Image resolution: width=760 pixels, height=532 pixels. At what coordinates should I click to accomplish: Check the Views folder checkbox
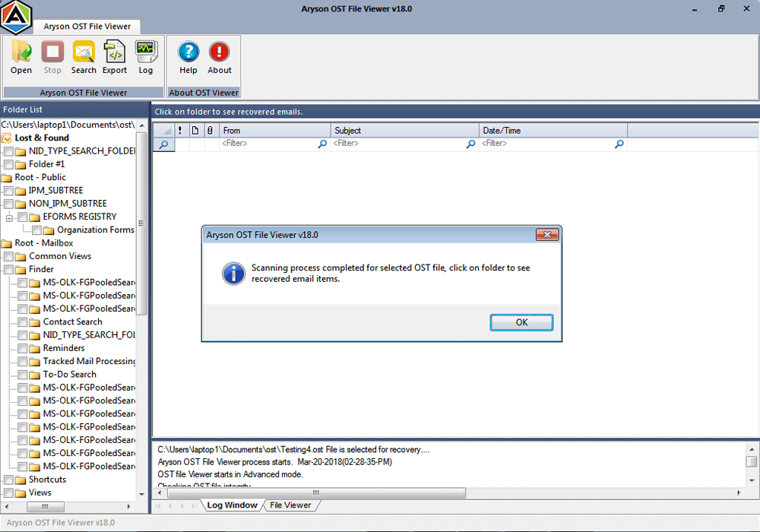point(8,492)
